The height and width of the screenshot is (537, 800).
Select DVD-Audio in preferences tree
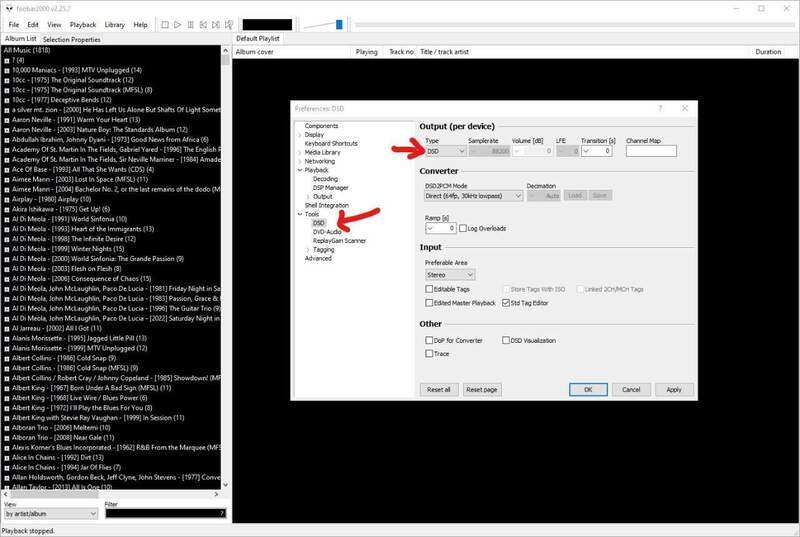[327, 232]
